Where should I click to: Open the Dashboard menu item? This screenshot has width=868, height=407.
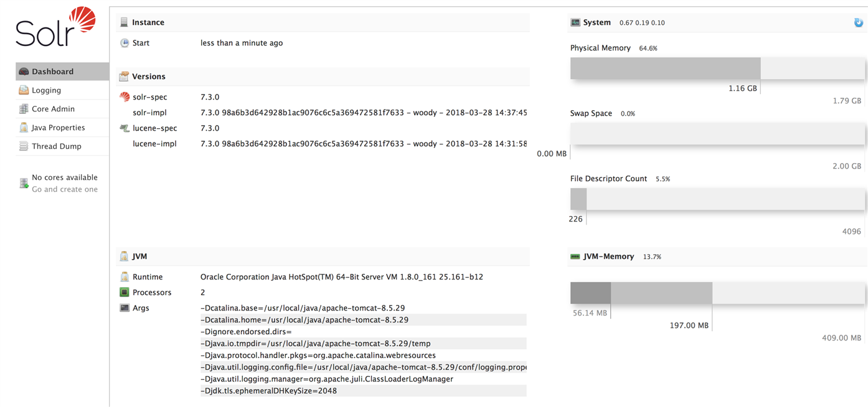click(62, 72)
